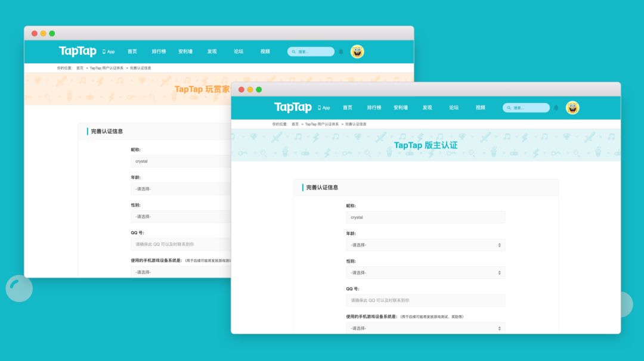
Task: Open 论坛 in the back window navbar
Action: [x=239, y=51]
